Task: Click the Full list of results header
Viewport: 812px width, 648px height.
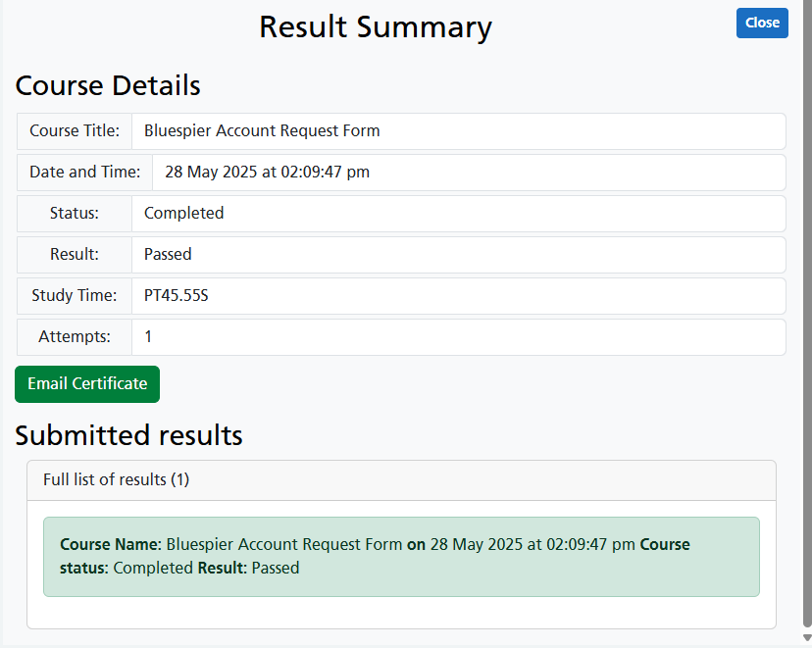Action: pyautogui.click(x=117, y=480)
